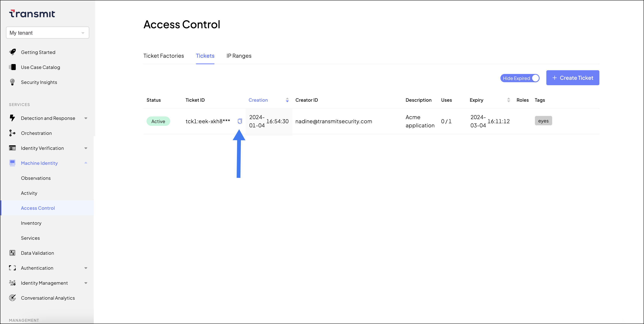Image resolution: width=644 pixels, height=324 pixels.
Task: Click the eyes tag chip
Action: click(x=543, y=121)
